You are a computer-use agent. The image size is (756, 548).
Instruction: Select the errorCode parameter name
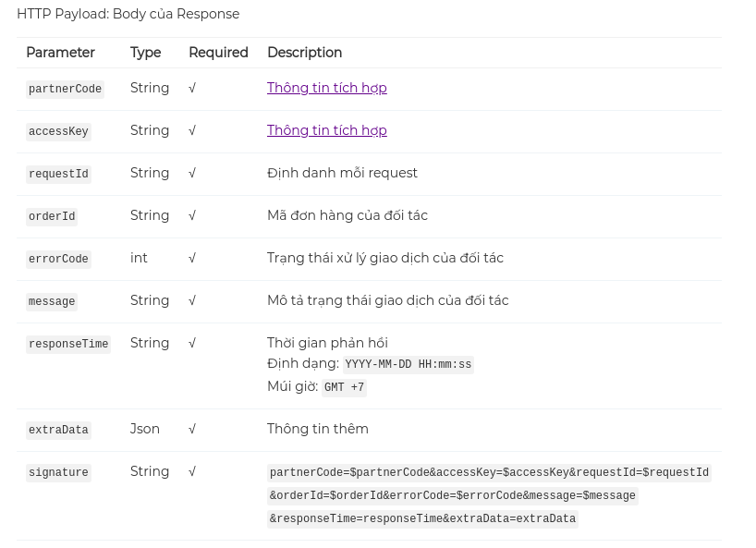coord(58,260)
